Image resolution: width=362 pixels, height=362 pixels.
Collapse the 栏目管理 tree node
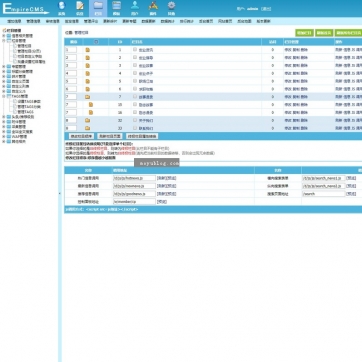pos(4,41)
